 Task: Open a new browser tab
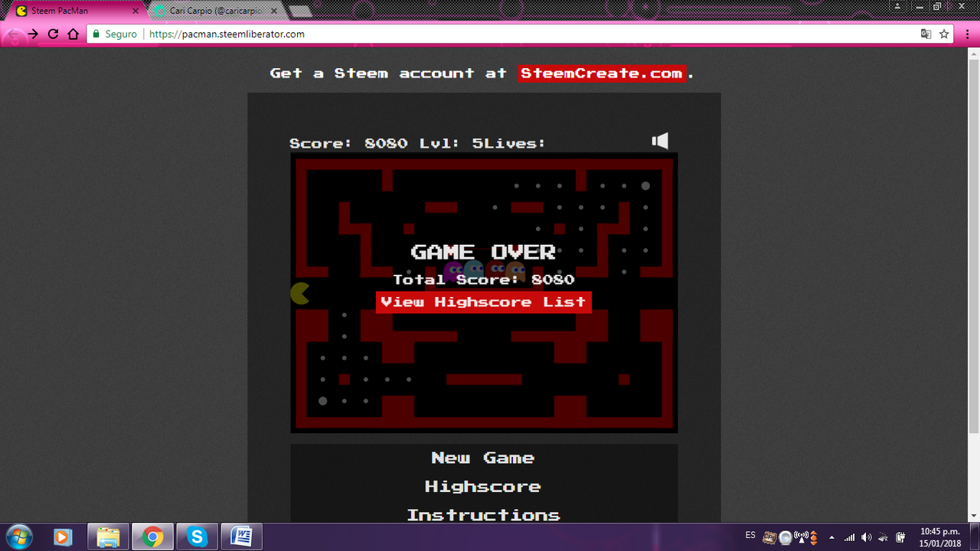[299, 11]
